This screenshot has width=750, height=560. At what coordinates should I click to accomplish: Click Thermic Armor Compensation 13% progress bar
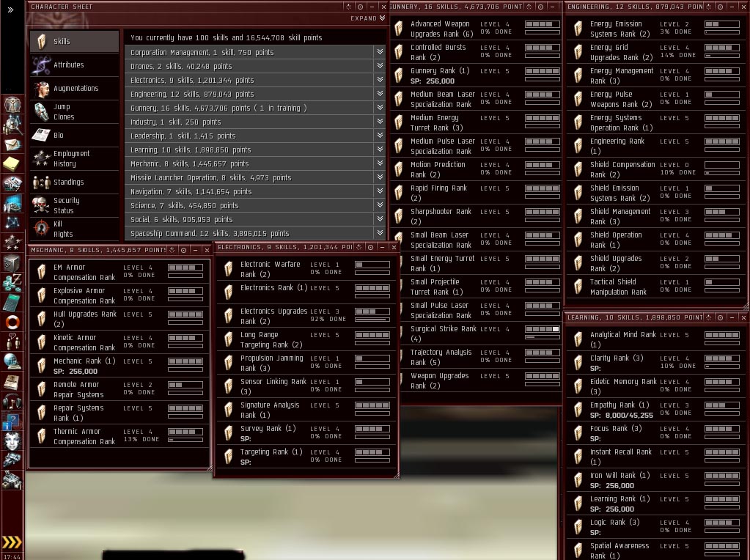tap(185, 440)
